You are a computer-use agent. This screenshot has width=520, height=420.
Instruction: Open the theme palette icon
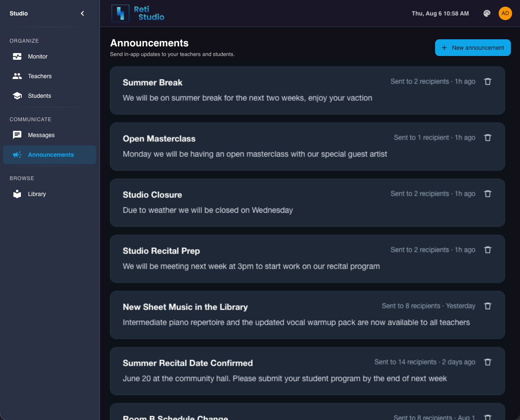487,13
